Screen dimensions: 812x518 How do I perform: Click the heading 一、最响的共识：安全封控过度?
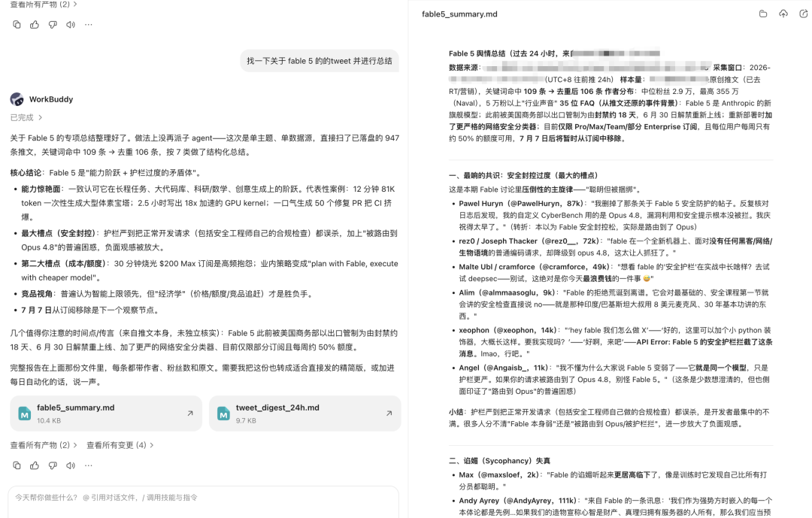pyautogui.click(x=523, y=176)
